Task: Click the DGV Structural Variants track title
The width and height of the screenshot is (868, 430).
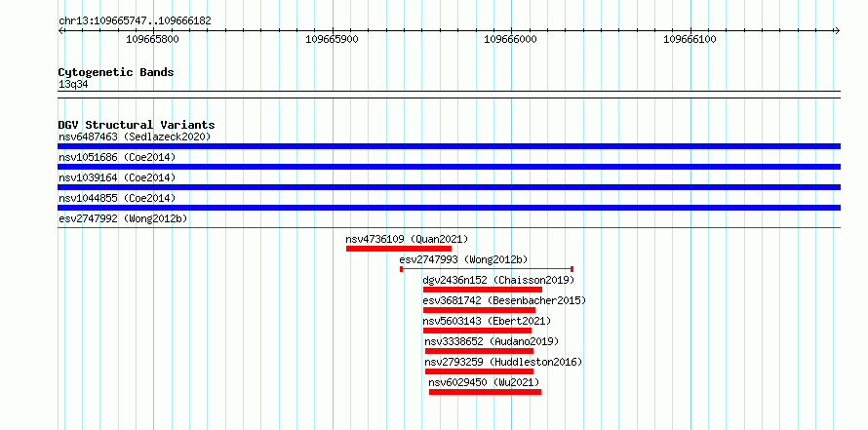Action: point(137,125)
